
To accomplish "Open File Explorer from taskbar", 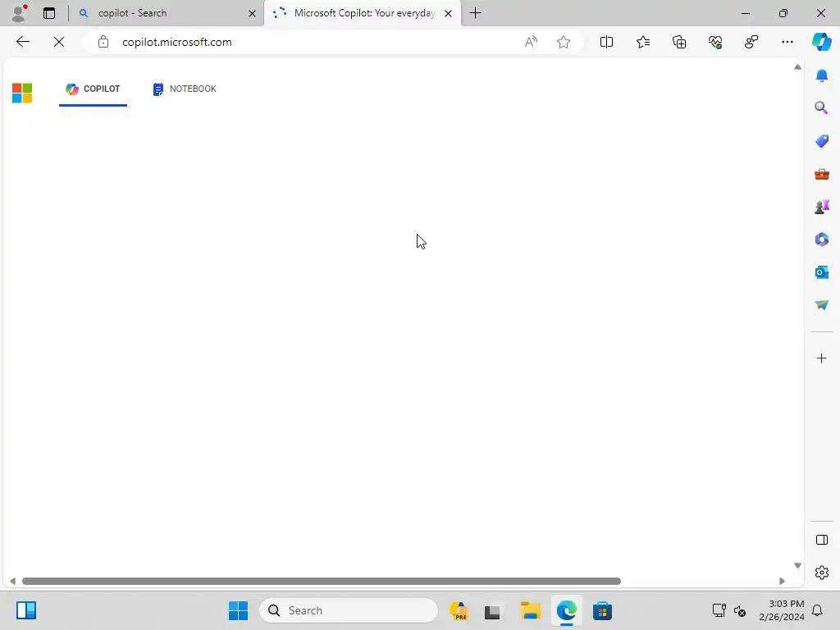I will click(531, 610).
